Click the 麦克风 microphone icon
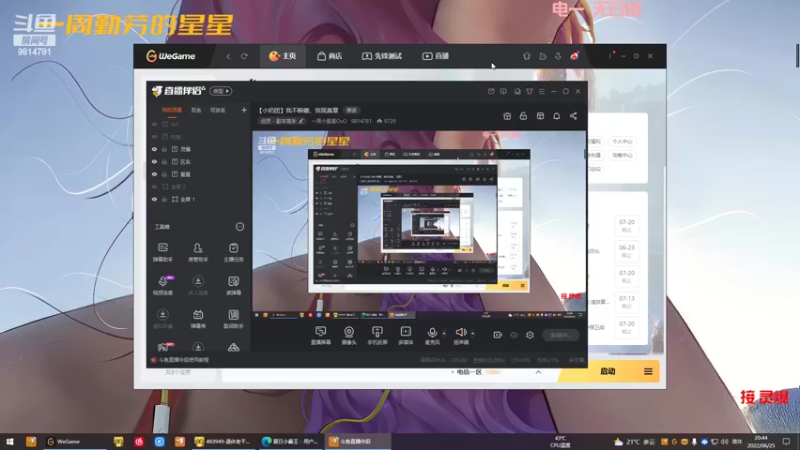This screenshot has height=450, width=800. [432, 335]
